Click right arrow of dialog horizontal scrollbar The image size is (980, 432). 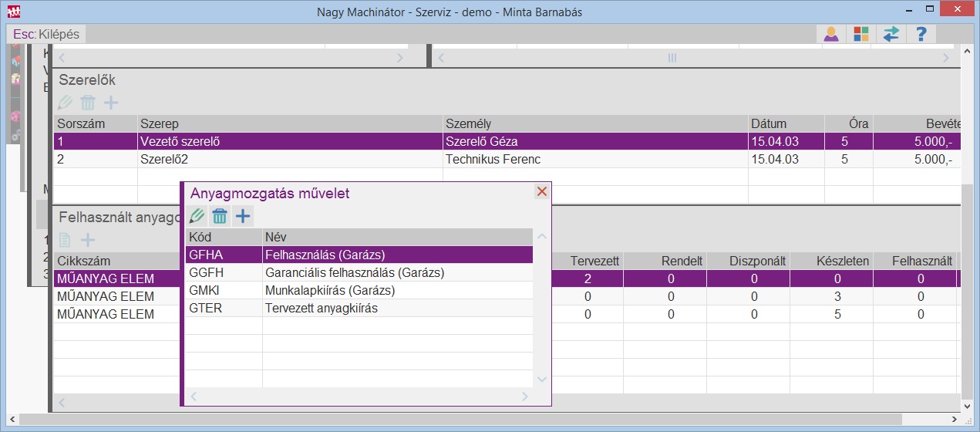click(525, 397)
